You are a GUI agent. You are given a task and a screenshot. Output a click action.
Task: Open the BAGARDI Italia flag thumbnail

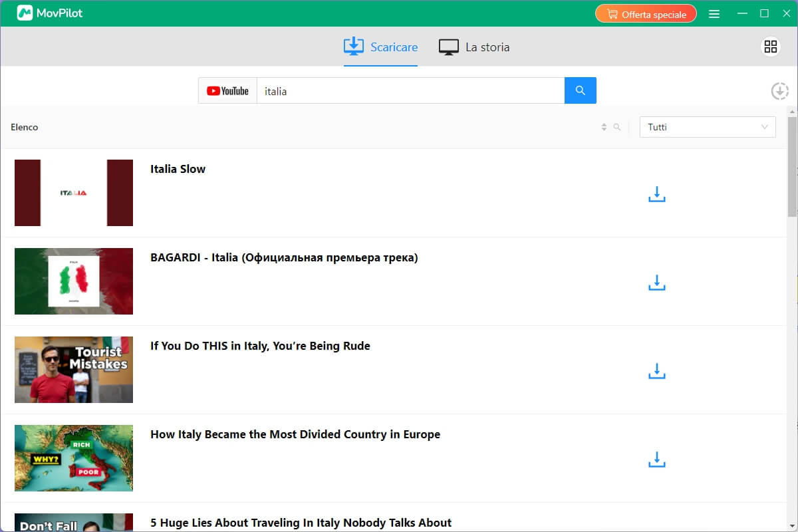(x=74, y=281)
